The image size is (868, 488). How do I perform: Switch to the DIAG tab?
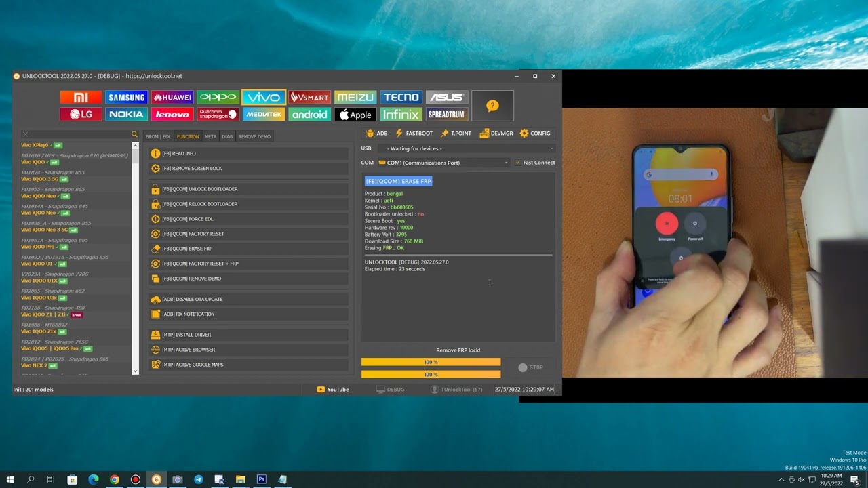[227, 136]
